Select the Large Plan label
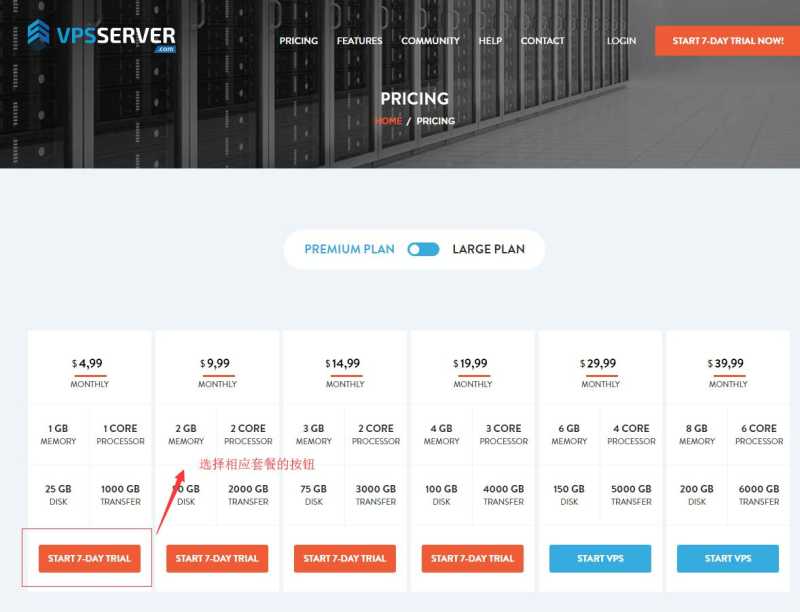The image size is (800, 612). (x=488, y=249)
